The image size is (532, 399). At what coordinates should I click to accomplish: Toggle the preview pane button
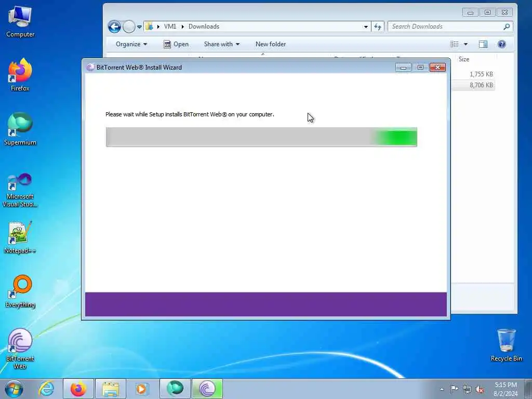click(x=483, y=44)
